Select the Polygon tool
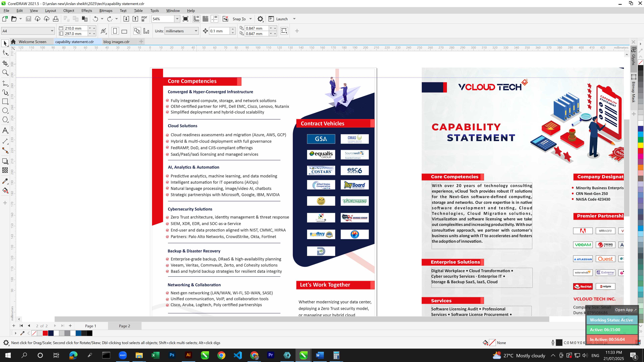The width and height of the screenshot is (644, 362). [5, 119]
